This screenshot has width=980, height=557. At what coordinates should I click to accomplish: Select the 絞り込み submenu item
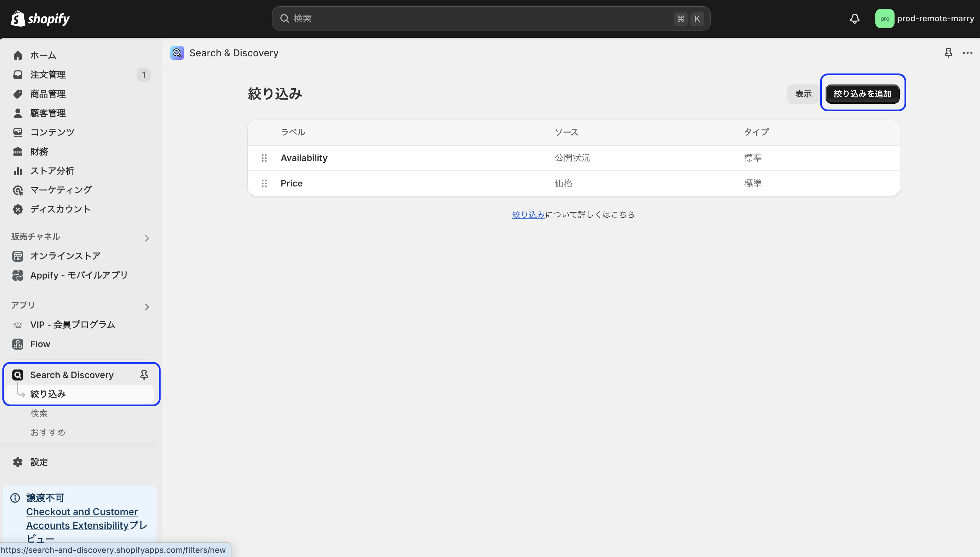point(80,394)
